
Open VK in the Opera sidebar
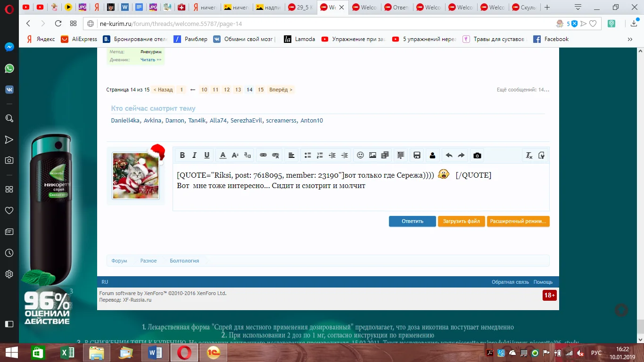(9, 90)
